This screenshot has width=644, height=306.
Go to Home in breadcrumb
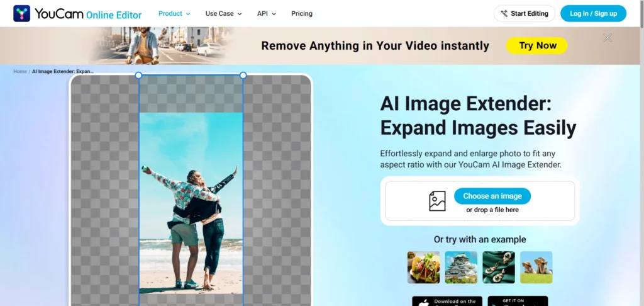tap(19, 72)
